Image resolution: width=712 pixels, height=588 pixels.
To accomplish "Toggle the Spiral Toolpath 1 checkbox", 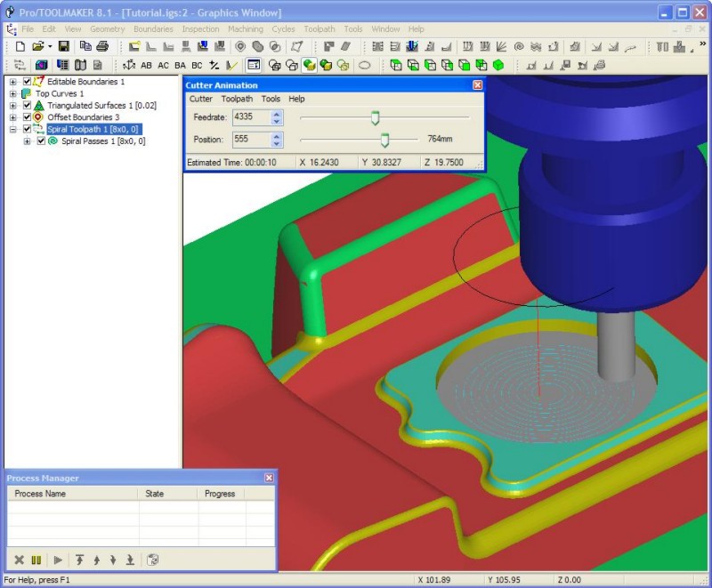I will coord(27,129).
